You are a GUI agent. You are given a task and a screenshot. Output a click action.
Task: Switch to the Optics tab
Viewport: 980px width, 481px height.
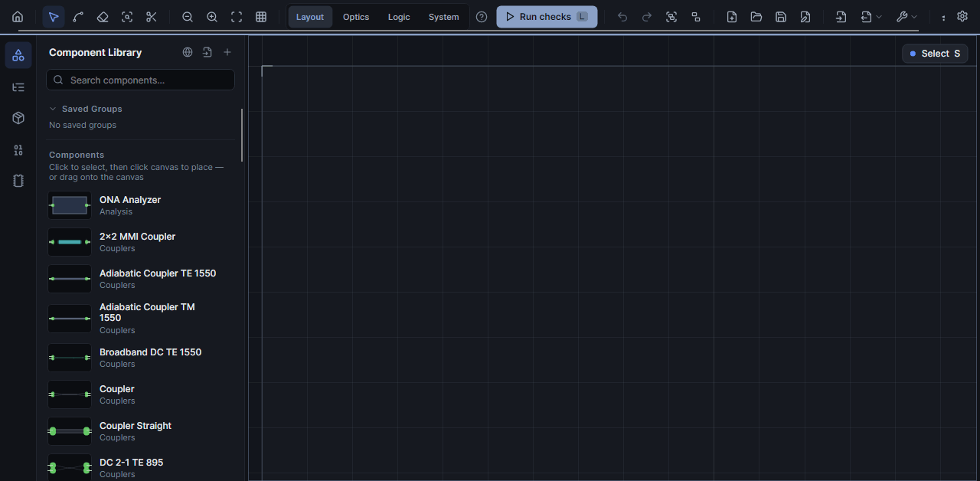pyautogui.click(x=356, y=17)
